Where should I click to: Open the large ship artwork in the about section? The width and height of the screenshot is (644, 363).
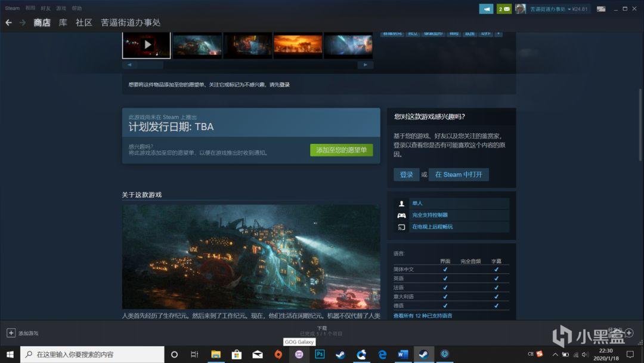(251, 257)
